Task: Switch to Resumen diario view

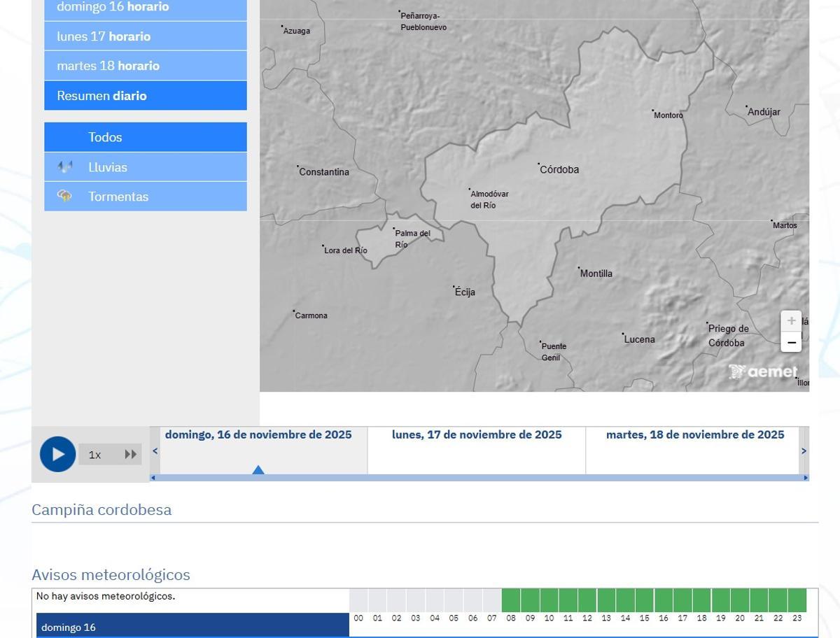Action: pyautogui.click(x=146, y=96)
